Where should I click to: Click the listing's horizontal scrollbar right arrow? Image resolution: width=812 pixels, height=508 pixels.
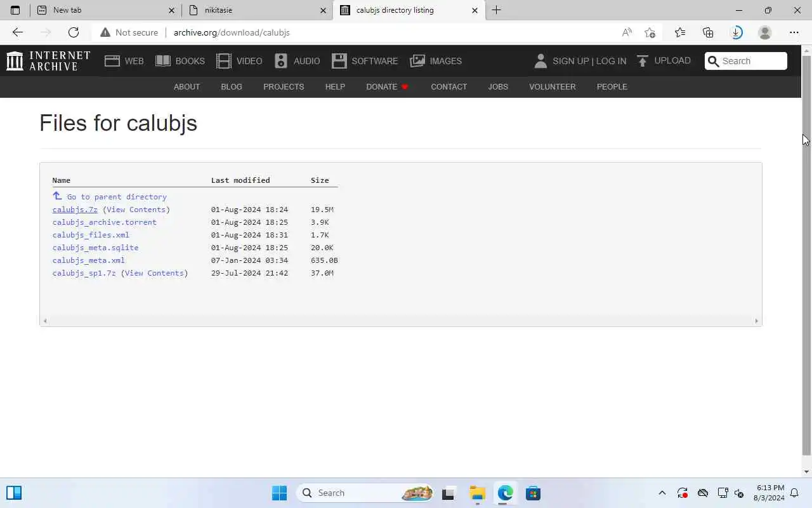(756, 321)
